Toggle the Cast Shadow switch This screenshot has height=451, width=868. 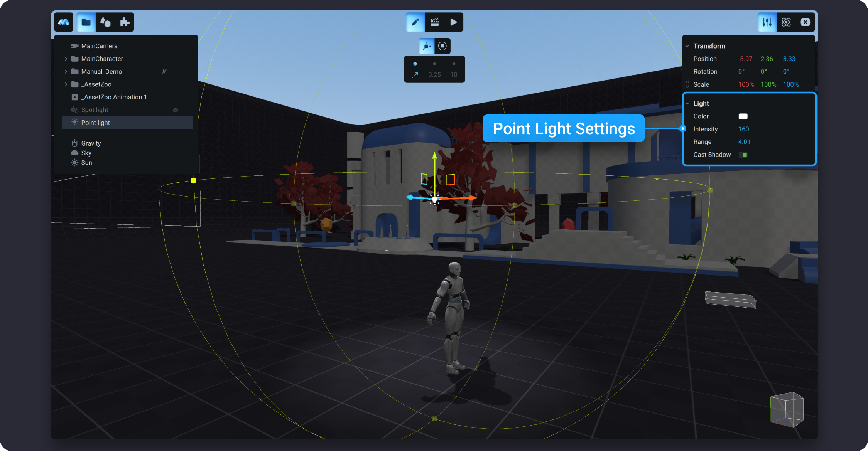(x=743, y=155)
